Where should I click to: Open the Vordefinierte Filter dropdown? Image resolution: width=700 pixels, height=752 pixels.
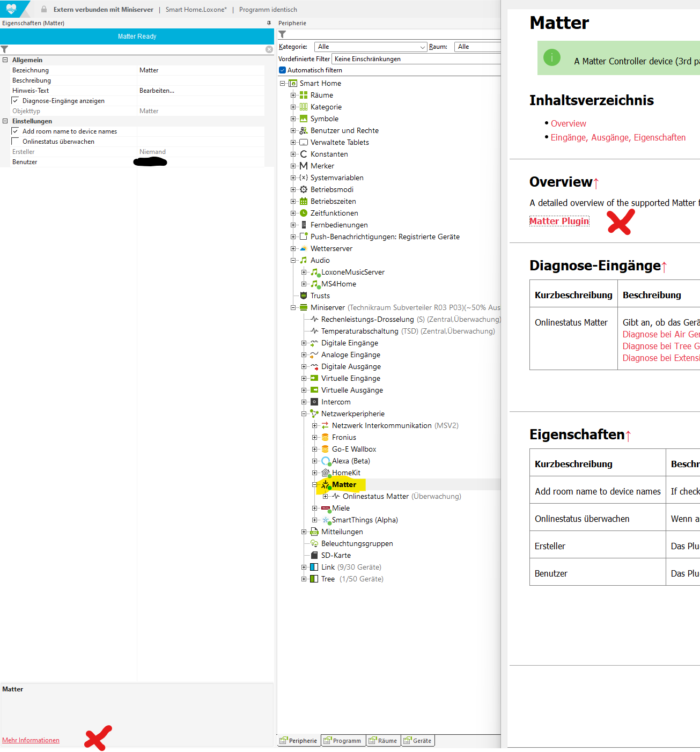click(x=416, y=59)
